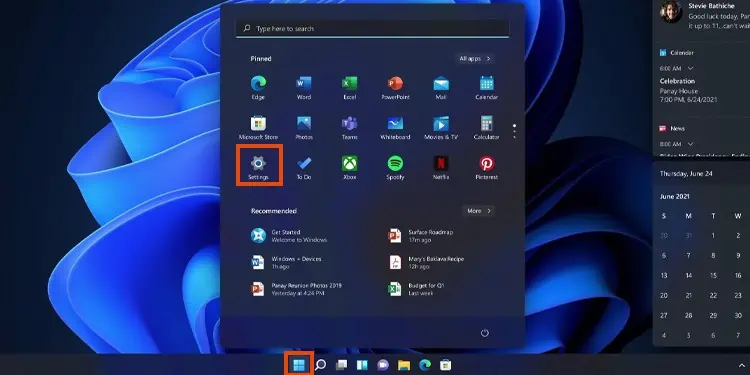Open the To Do app
This screenshot has width=750, height=375.
coord(304,167)
